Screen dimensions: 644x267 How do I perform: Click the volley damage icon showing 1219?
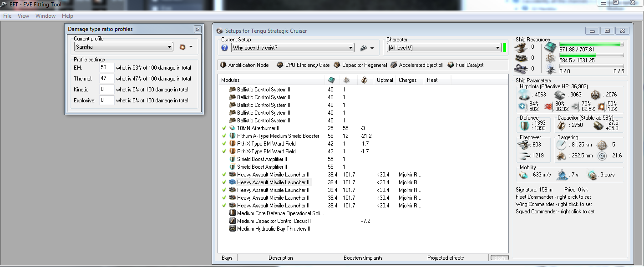524,156
